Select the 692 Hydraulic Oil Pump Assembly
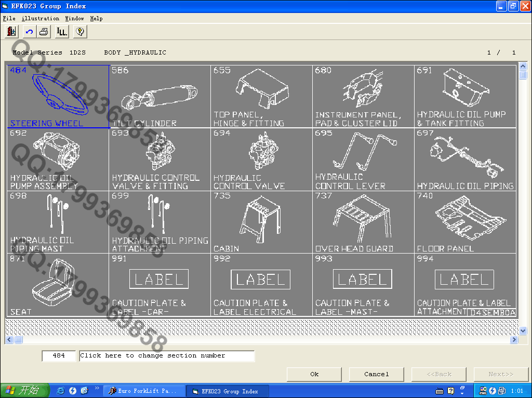The image size is (532, 398). click(x=58, y=159)
